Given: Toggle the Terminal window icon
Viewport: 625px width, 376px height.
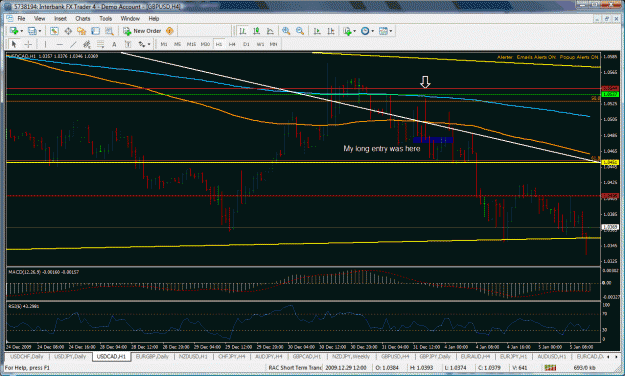Looking at the screenshot, I should point(95,31).
